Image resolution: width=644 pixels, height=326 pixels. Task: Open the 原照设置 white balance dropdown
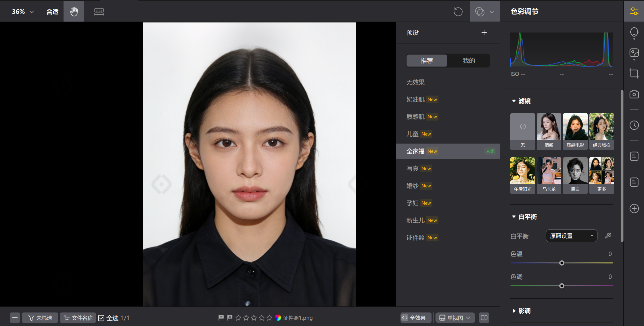571,236
